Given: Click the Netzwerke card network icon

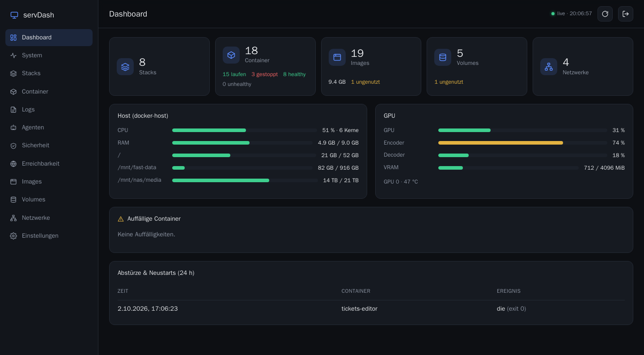Looking at the screenshot, I should coord(549,67).
